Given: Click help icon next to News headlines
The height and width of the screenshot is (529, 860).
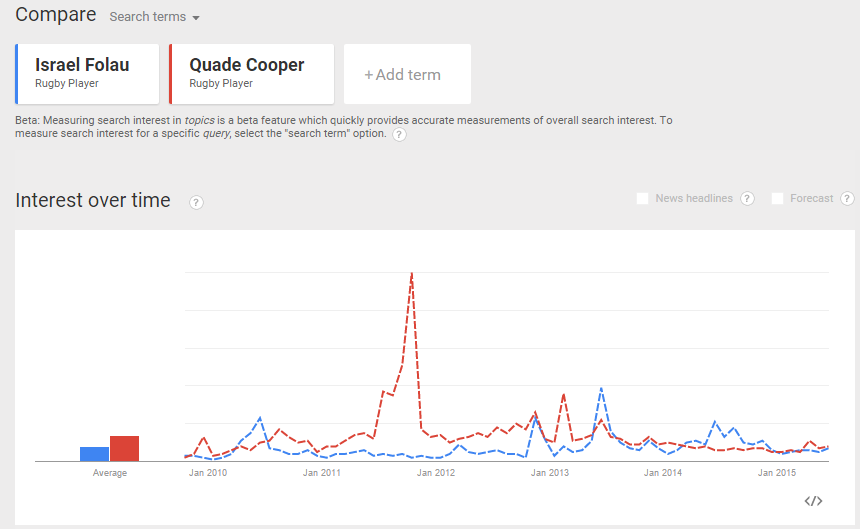Looking at the screenshot, I should coord(747,199).
